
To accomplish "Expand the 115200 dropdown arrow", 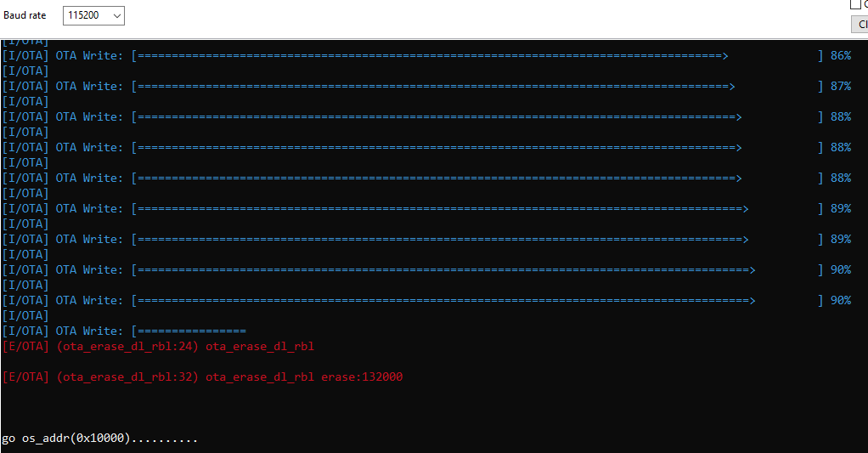I will point(117,15).
